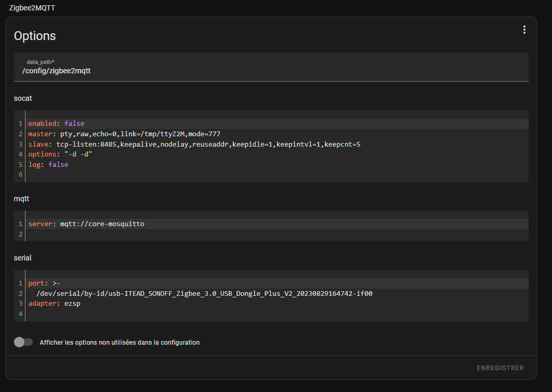The image size is (552, 392).
Task: Select the socat options "-d -d" line
Action: click(x=60, y=154)
